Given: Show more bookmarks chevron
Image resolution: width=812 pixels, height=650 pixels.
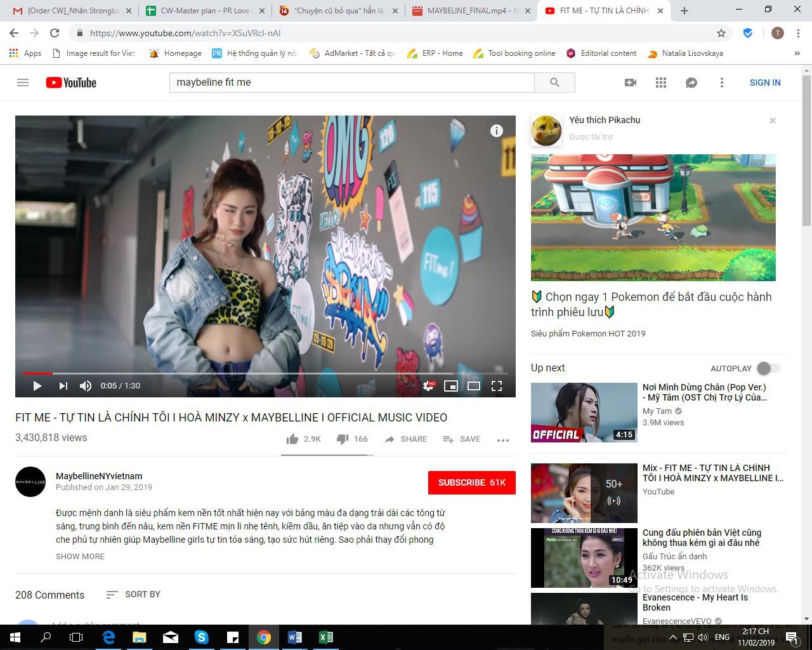Looking at the screenshot, I should click(x=797, y=53).
